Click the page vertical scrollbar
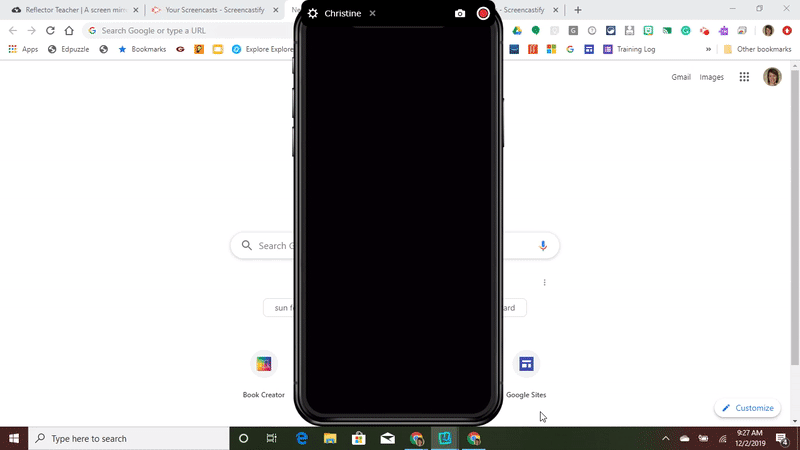Image resolution: width=800 pixels, height=450 pixels. [x=795, y=218]
